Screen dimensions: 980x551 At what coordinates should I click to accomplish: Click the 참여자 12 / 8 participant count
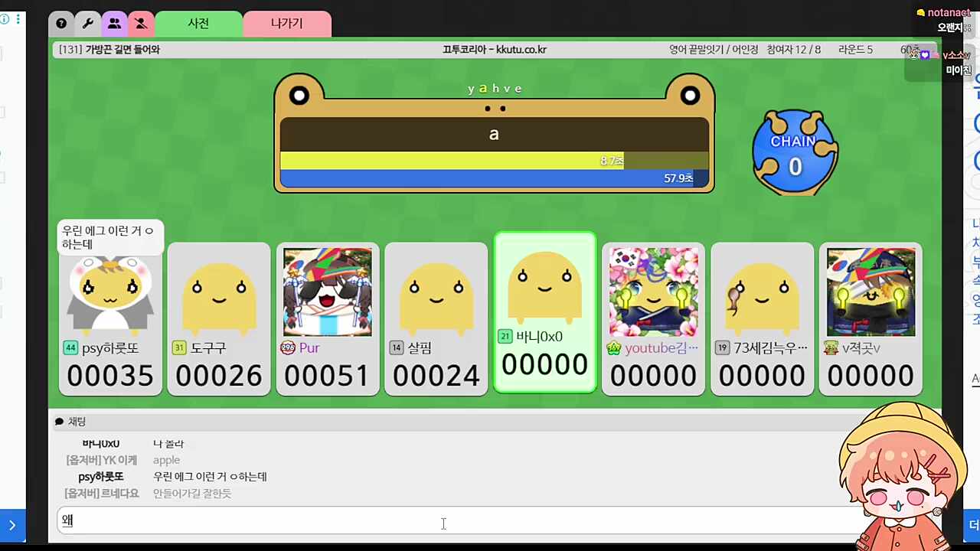pos(795,50)
